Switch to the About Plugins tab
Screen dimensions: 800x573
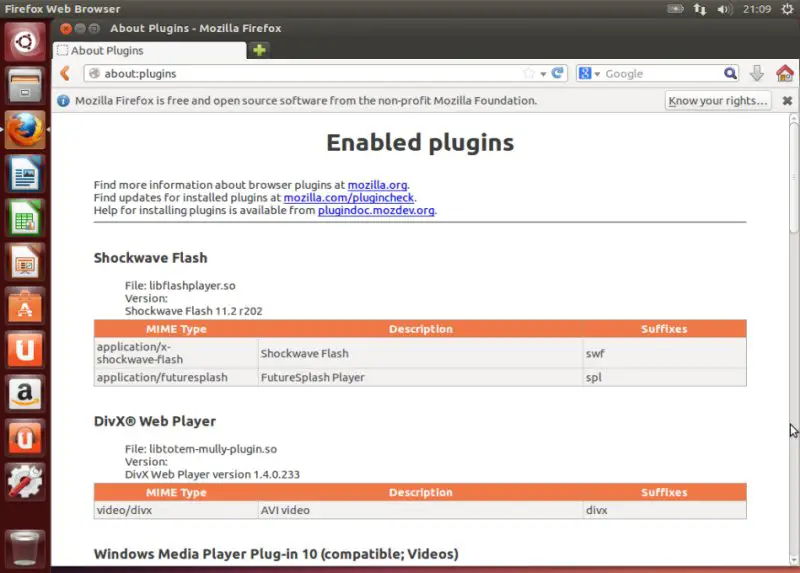click(x=149, y=51)
